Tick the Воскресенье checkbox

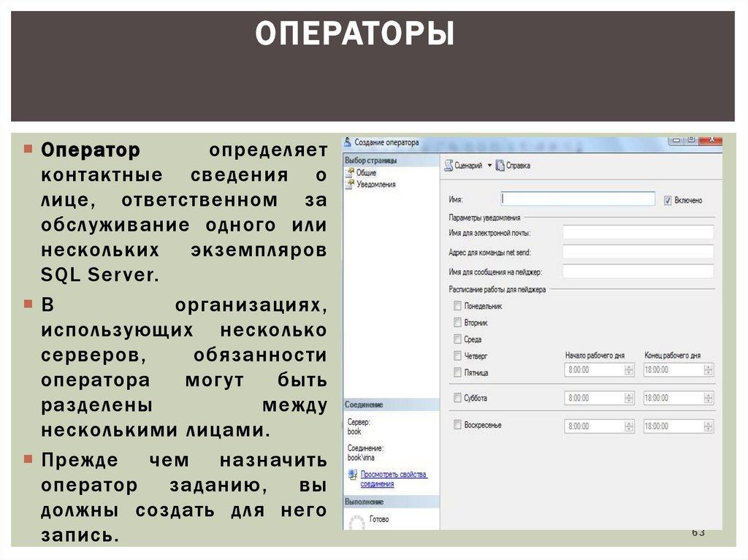pyautogui.click(x=457, y=425)
